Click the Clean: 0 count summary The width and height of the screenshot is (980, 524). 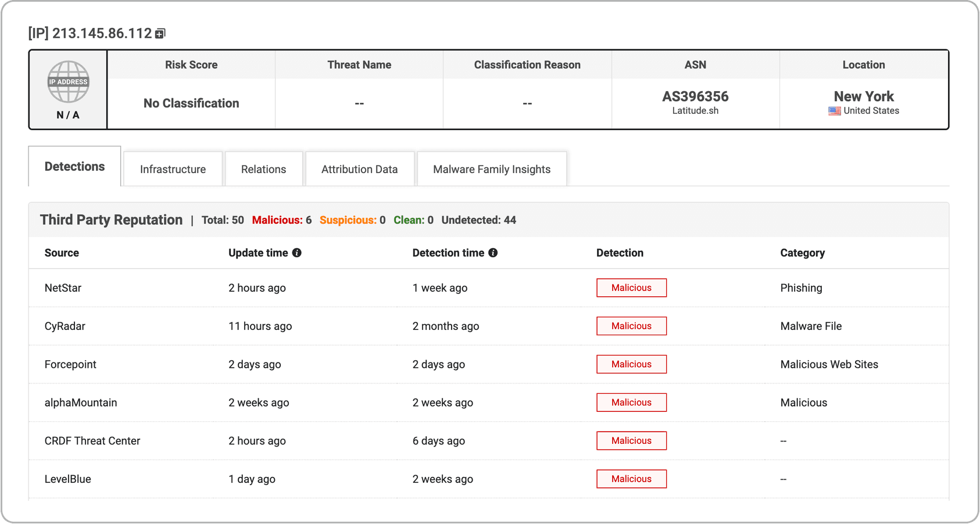pyautogui.click(x=413, y=220)
